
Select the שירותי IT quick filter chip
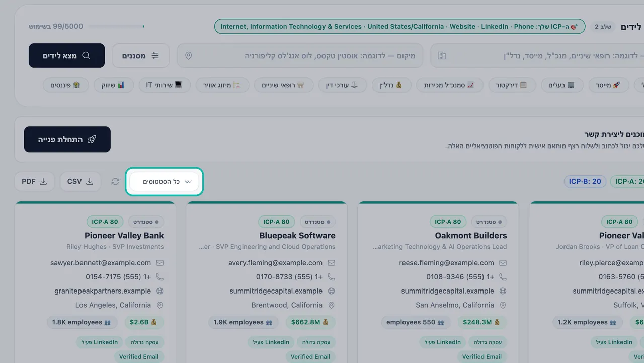pyautogui.click(x=165, y=85)
